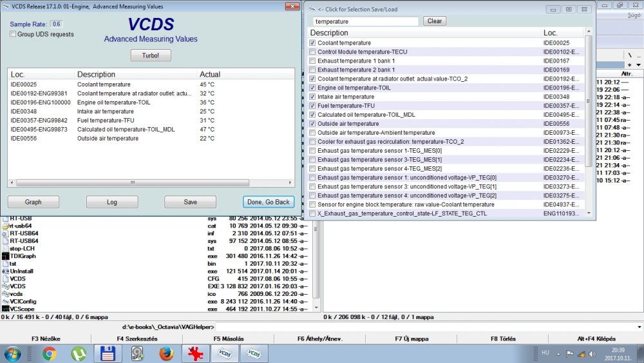The width and height of the screenshot is (644, 363).
Task: Enable Group UDS requests checkbox
Action: click(13, 34)
